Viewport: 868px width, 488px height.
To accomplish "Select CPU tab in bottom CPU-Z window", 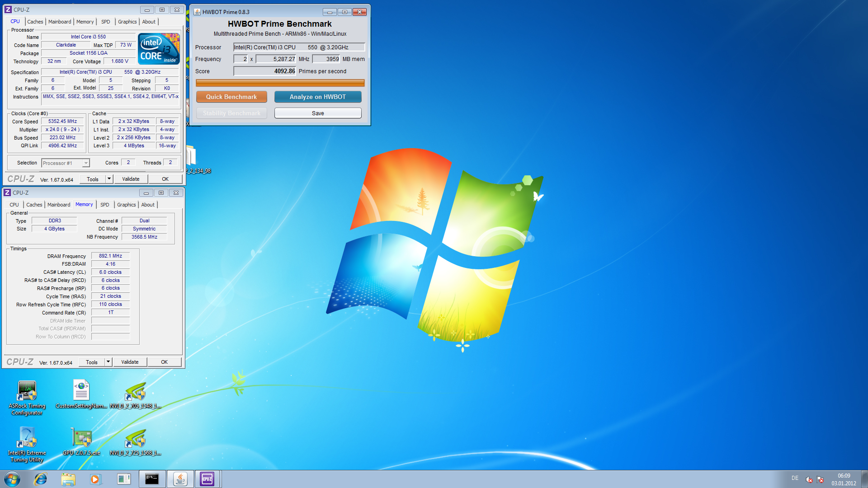I will 14,205.
